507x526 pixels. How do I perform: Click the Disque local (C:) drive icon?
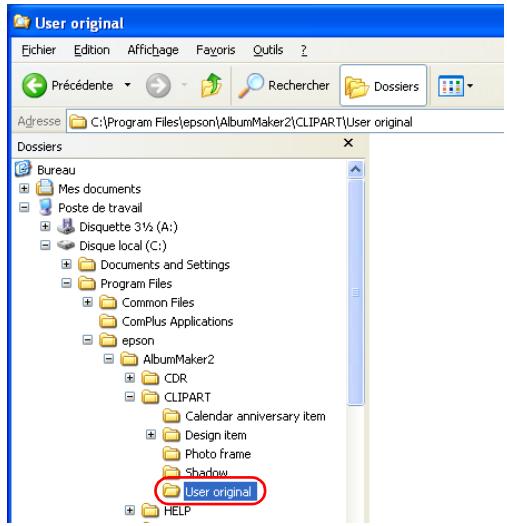click(66, 245)
